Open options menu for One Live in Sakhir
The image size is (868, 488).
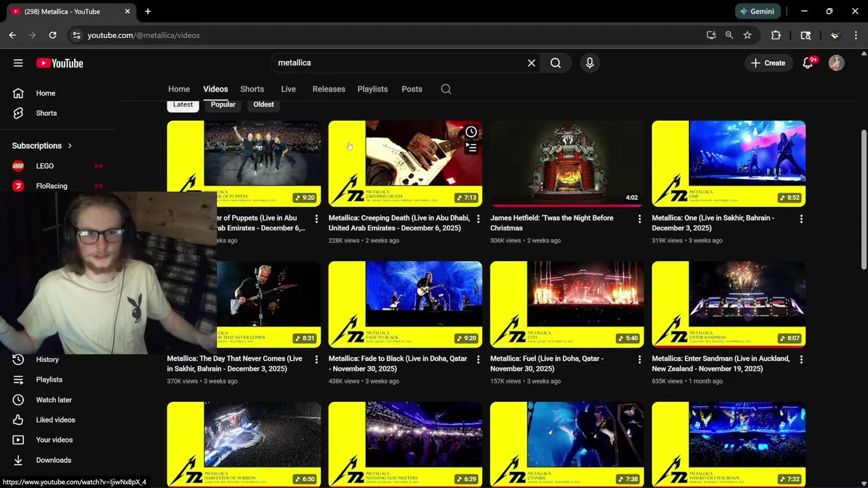click(802, 219)
